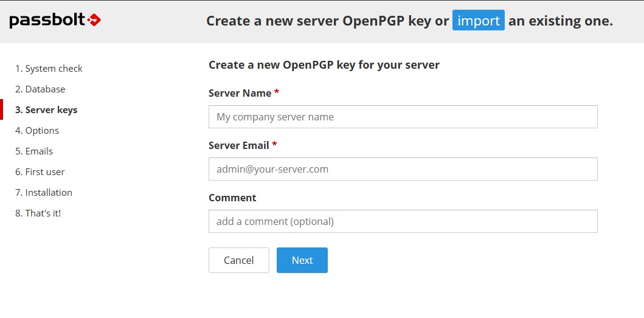The image size is (644, 318).
Task: Focus the Server Name input field
Action: pyautogui.click(x=403, y=117)
